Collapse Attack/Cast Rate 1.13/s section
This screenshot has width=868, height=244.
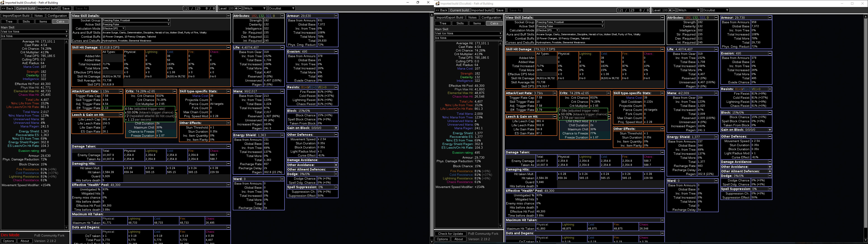[x=121, y=91]
